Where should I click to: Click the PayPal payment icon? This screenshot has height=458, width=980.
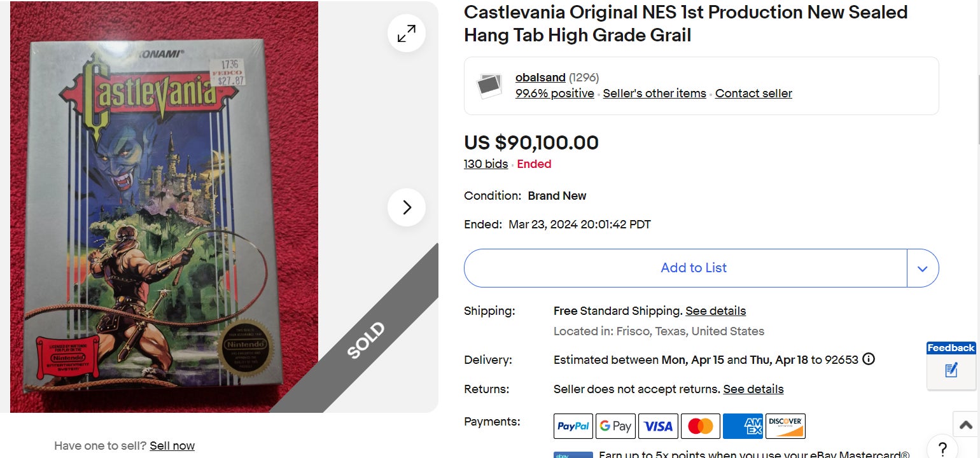click(x=573, y=426)
